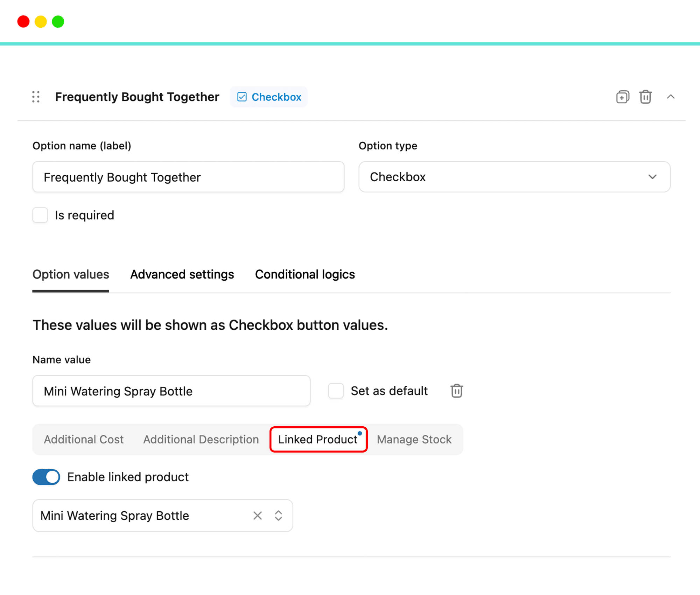700x595 pixels.
Task: Check the Is required checkbox
Action: pyautogui.click(x=40, y=215)
